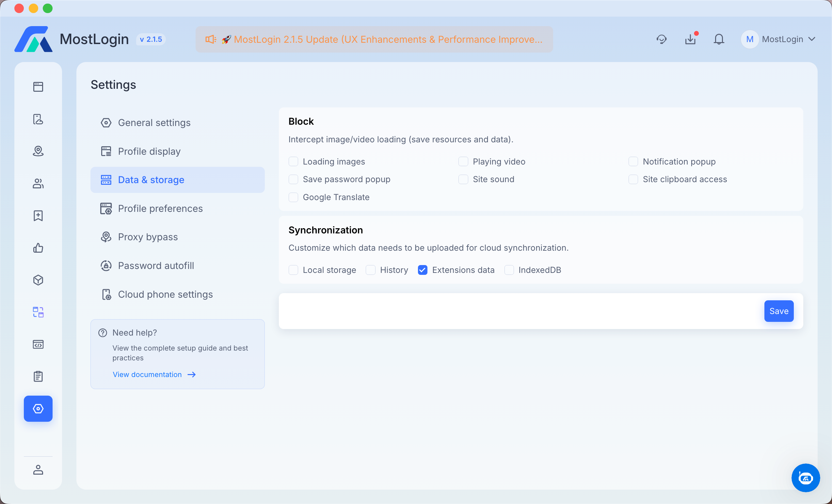Tick the Save password popup checkbox
The image size is (832, 504).
(x=294, y=179)
